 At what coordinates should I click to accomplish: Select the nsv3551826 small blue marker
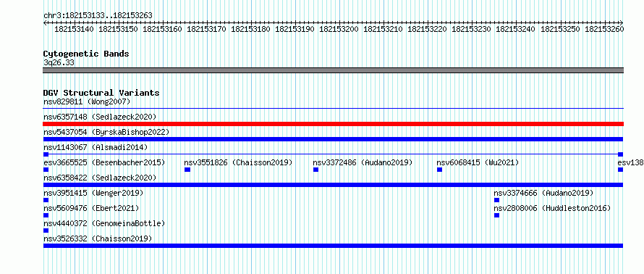(187, 170)
